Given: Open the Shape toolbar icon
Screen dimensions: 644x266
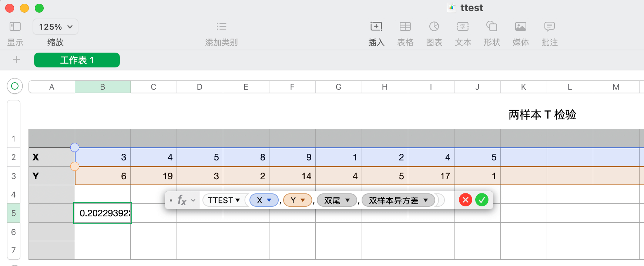Looking at the screenshot, I should point(492,27).
